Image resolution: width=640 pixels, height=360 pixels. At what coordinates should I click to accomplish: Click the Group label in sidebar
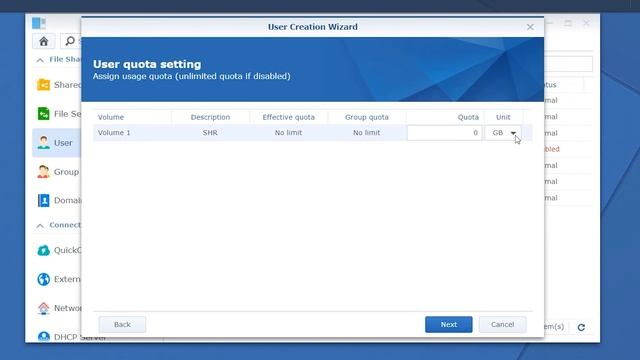click(x=67, y=172)
